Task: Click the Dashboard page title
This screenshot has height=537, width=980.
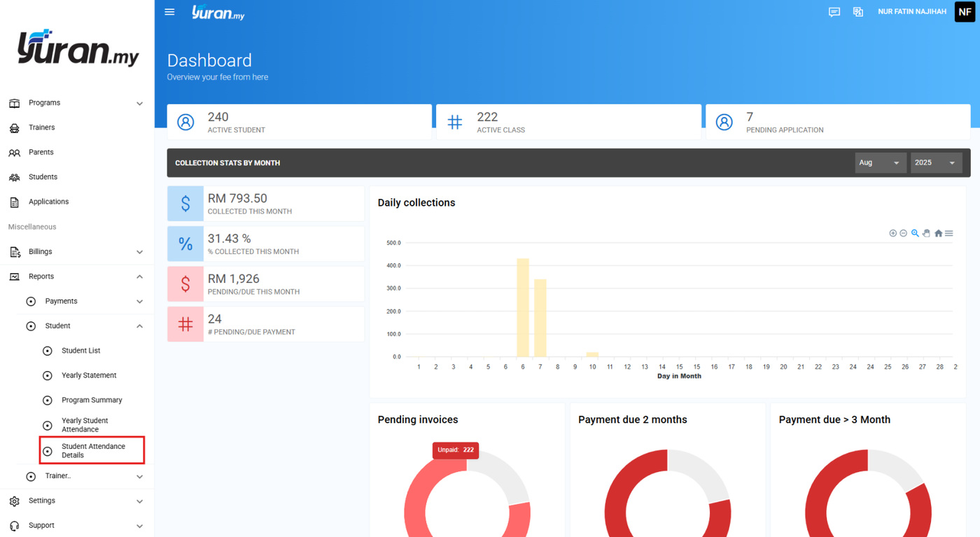Action: (209, 60)
